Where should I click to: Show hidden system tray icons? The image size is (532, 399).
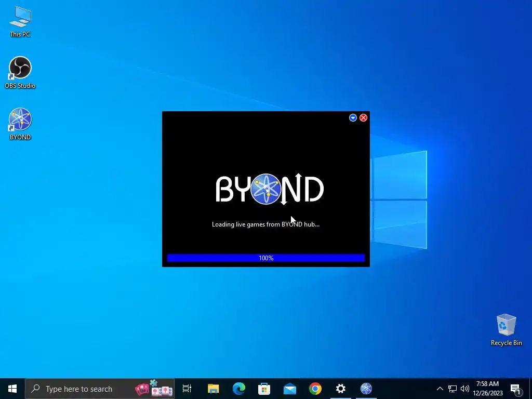coord(440,389)
